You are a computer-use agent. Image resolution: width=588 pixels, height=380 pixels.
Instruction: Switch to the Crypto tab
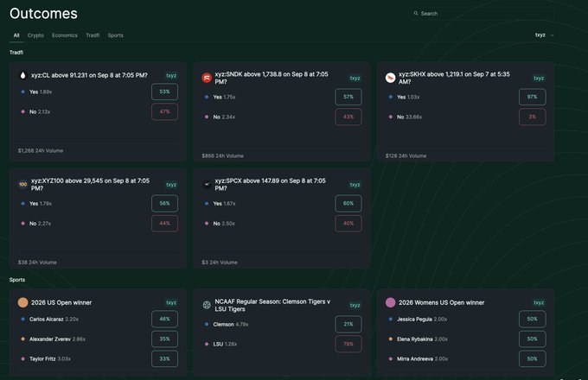(35, 35)
